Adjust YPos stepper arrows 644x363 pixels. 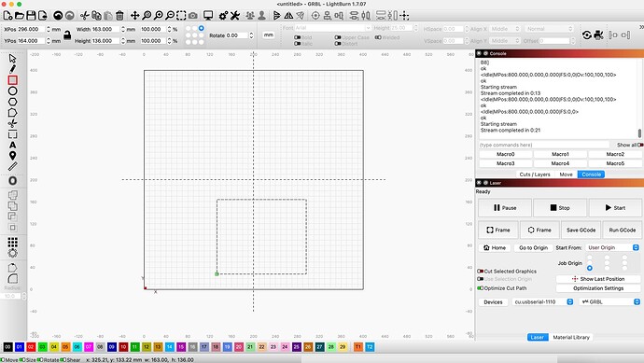point(49,41)
